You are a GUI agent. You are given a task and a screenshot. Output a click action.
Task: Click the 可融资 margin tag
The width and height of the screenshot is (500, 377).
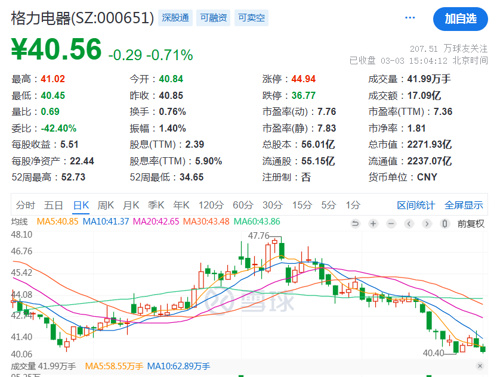(x=213, y=18)
